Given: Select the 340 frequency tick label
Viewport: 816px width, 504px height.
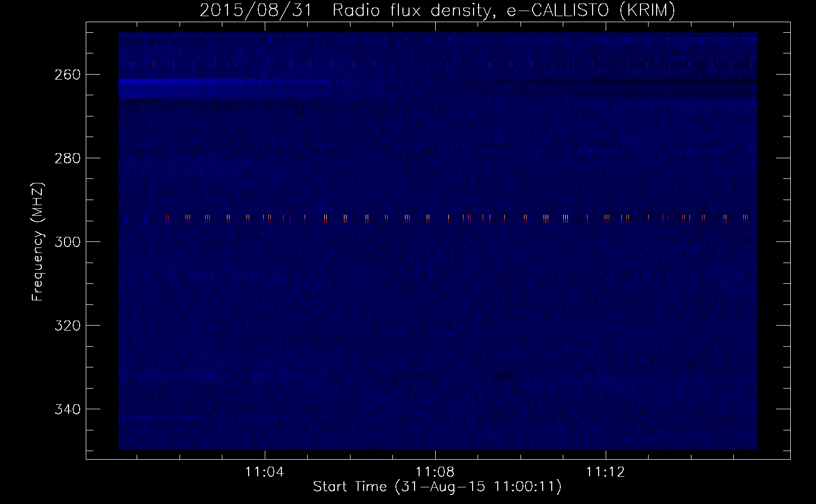Looking at the screenshot, I should tap(67, 409).
